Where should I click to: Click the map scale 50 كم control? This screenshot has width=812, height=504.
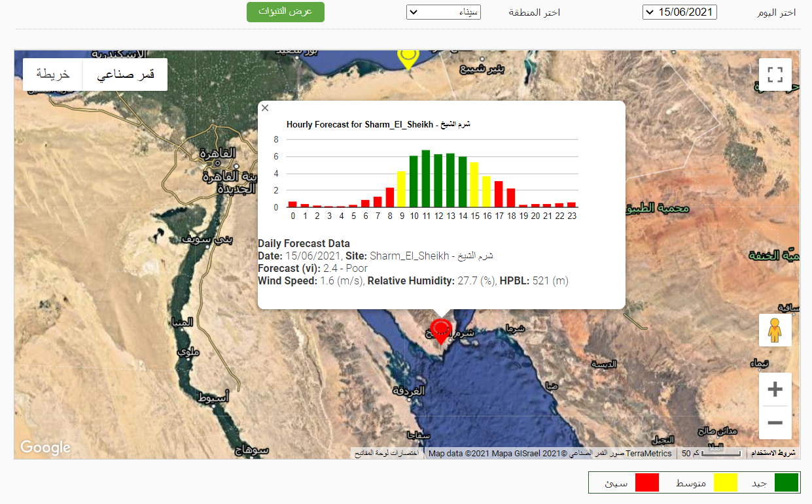pos(711,453)
